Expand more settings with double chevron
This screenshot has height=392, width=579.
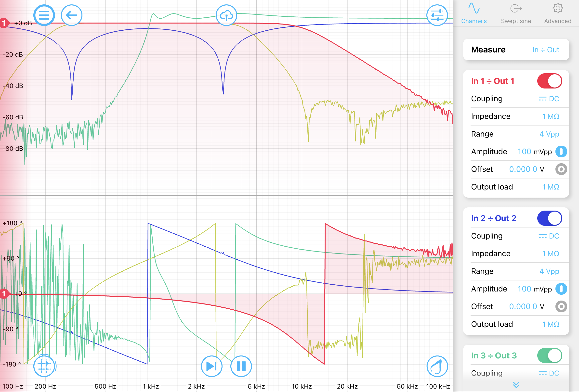point(516,385)
